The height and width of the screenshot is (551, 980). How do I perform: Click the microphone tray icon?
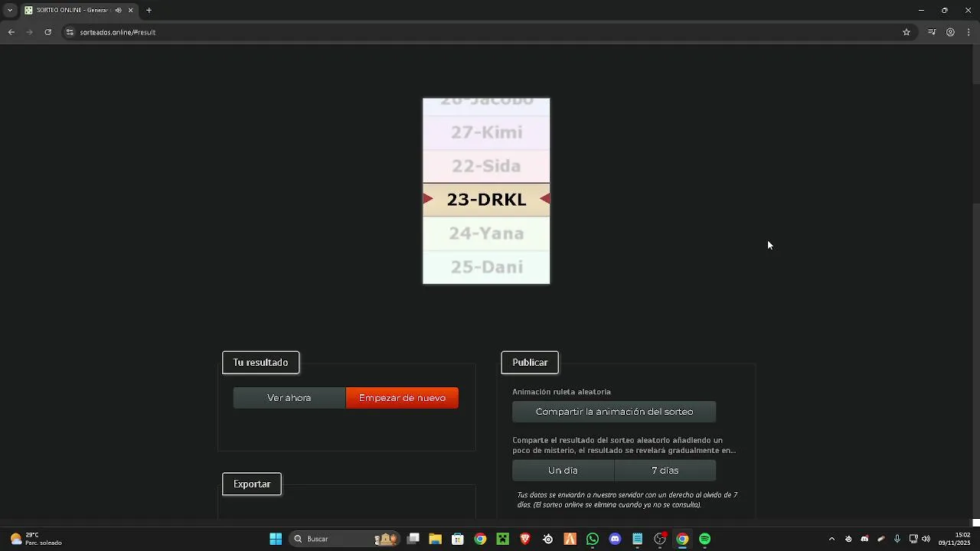897,539
